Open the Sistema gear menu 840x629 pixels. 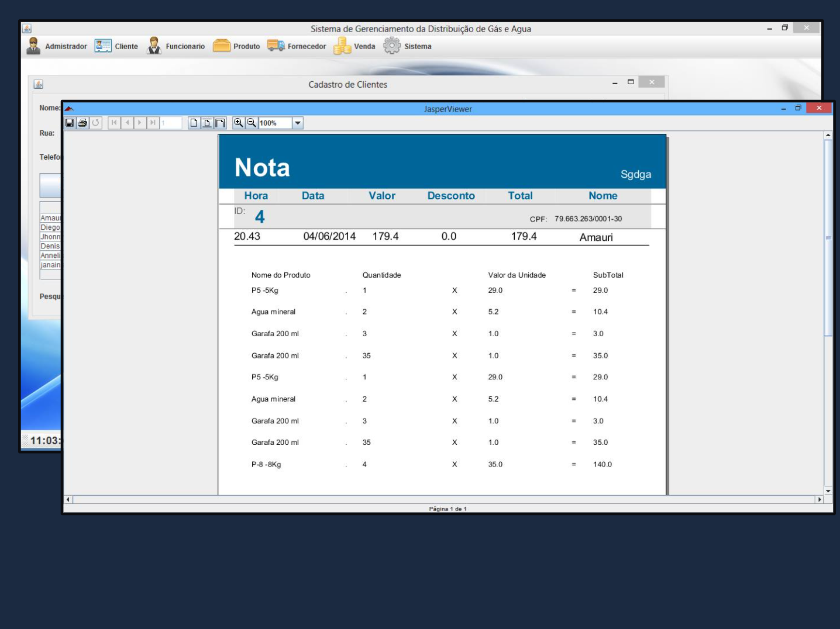[408, 46]
